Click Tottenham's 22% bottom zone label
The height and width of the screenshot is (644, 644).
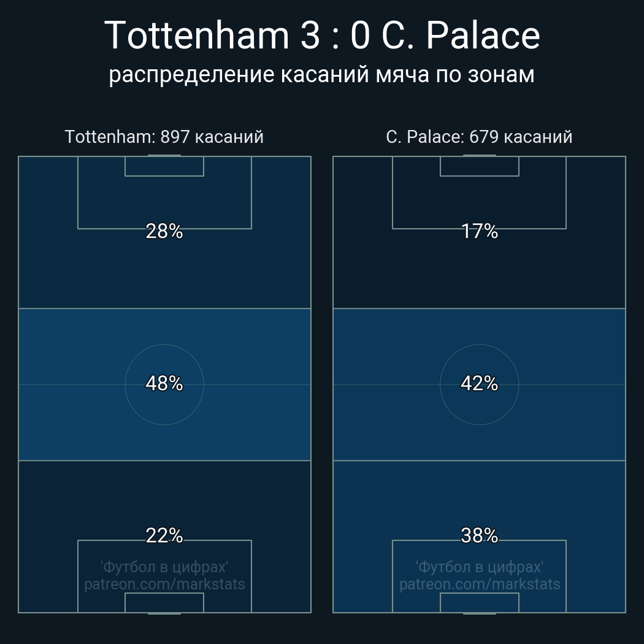[x=164, y=535]
